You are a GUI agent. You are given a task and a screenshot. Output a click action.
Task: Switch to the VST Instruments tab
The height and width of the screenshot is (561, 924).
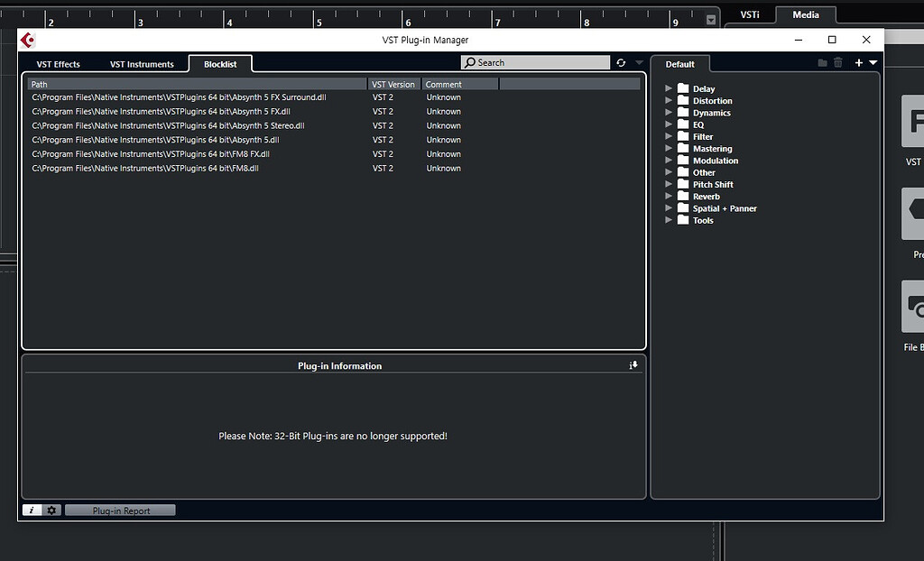[x=141, y=64]
